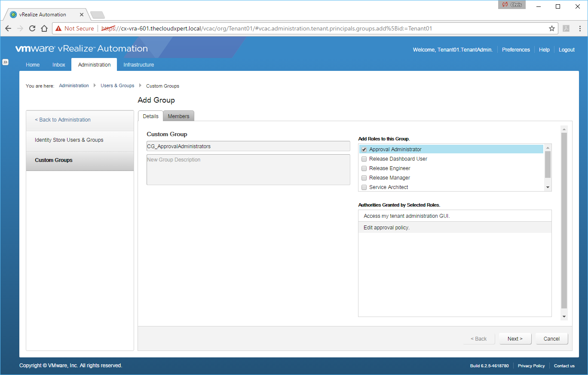Open the Chrome menu with three dots
Viewport: 588px width, 375px height.
coord(579,28)
